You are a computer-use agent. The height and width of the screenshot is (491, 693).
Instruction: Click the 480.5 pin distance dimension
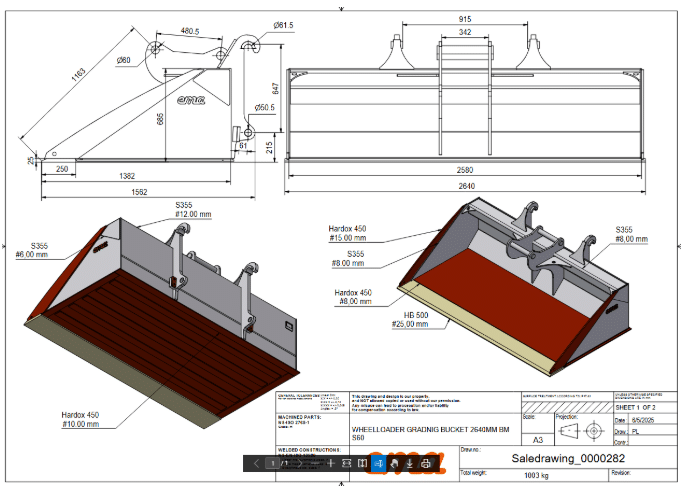pyautogui.click(x=190, y=31)
